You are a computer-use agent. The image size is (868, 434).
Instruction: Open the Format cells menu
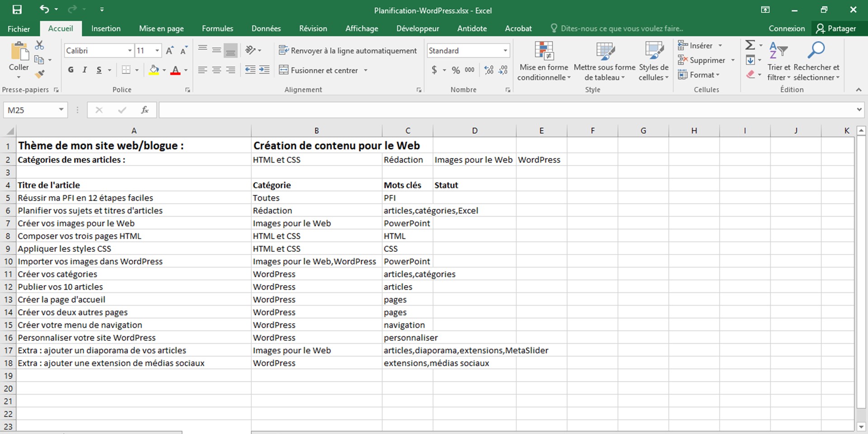(699, 75)
